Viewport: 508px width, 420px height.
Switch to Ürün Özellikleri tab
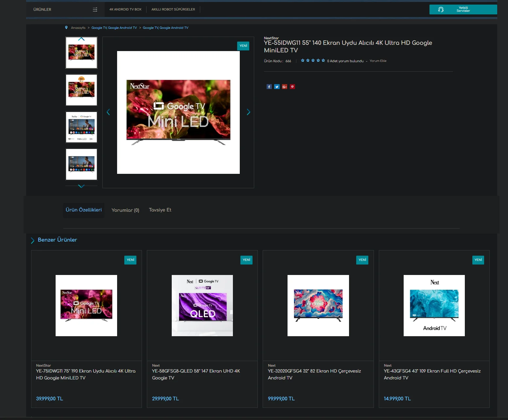(84, 210)
